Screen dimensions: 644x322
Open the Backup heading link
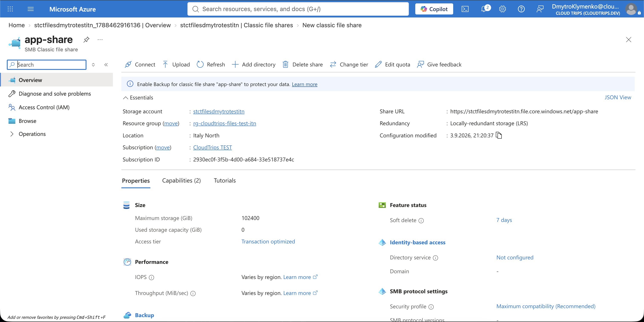[144, 315]
